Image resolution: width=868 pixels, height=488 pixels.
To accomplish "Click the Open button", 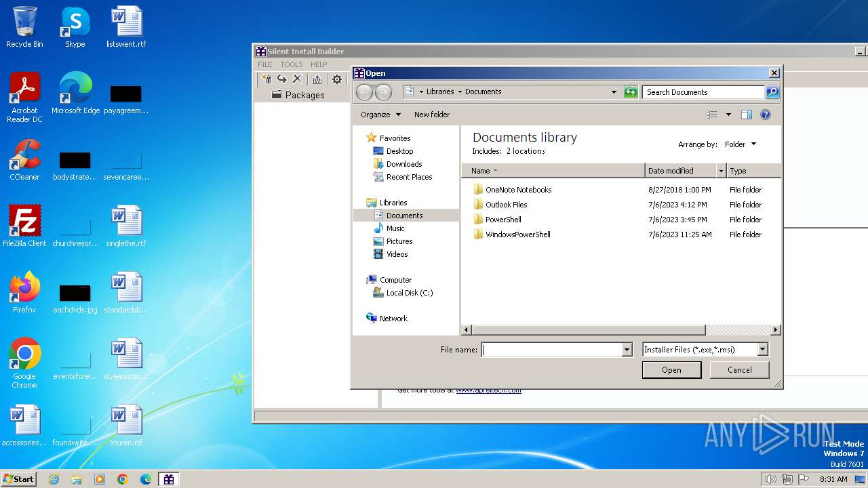I will (x=671, y=370).
